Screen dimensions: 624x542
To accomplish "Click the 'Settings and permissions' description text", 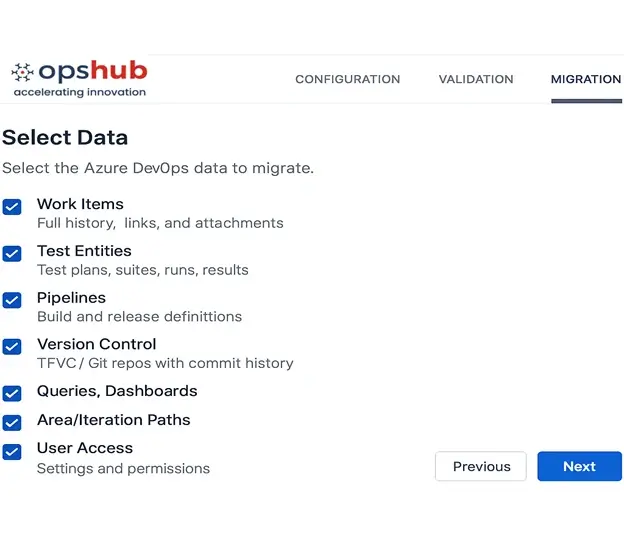I will click(123, 468).
